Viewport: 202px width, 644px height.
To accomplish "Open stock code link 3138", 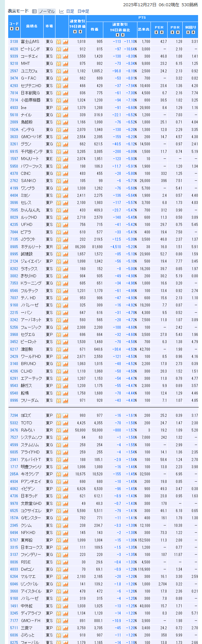I will pos(14,42).
